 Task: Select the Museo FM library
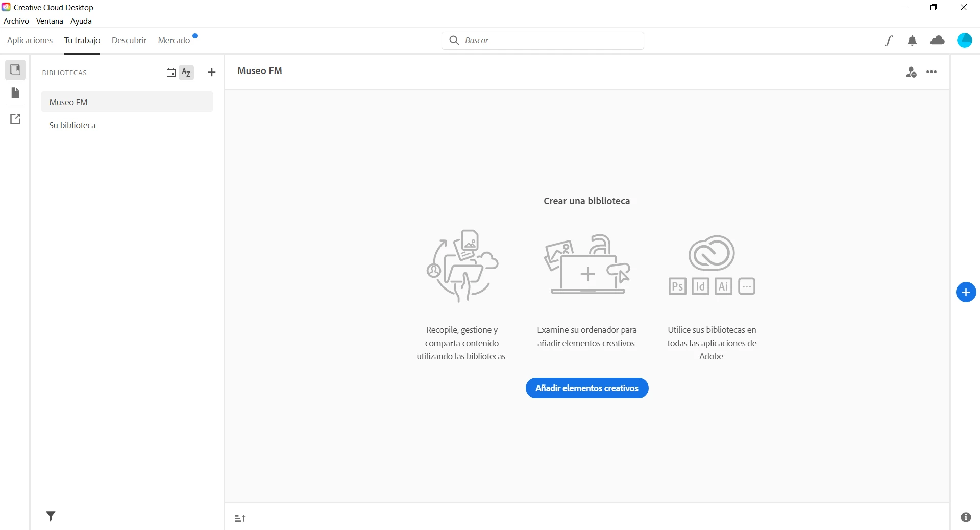coord(127,102)
